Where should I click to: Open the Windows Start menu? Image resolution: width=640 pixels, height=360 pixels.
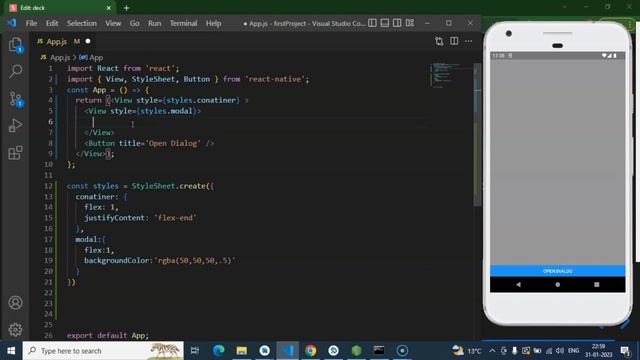tap(11, 351)
